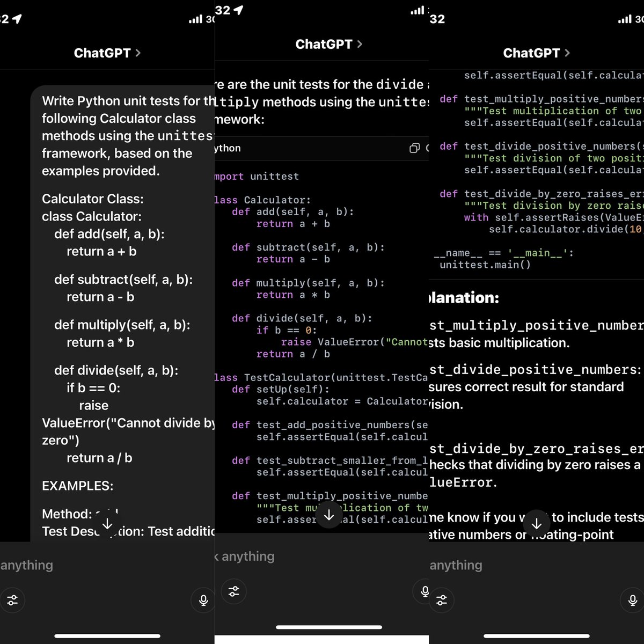Screen dimensions: 644x644
Task: Open the ChatGPT title in middle screenshot
Action: [324, 44]
